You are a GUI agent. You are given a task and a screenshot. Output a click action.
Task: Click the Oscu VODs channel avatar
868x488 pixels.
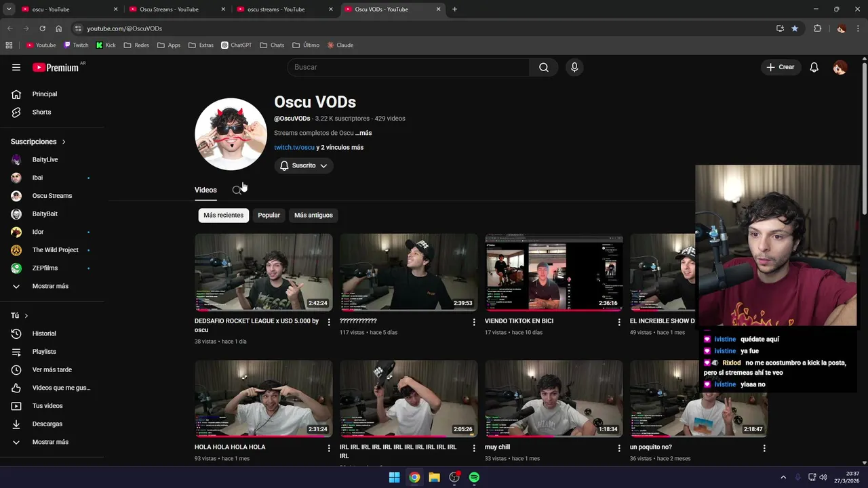tap(231, 134)
